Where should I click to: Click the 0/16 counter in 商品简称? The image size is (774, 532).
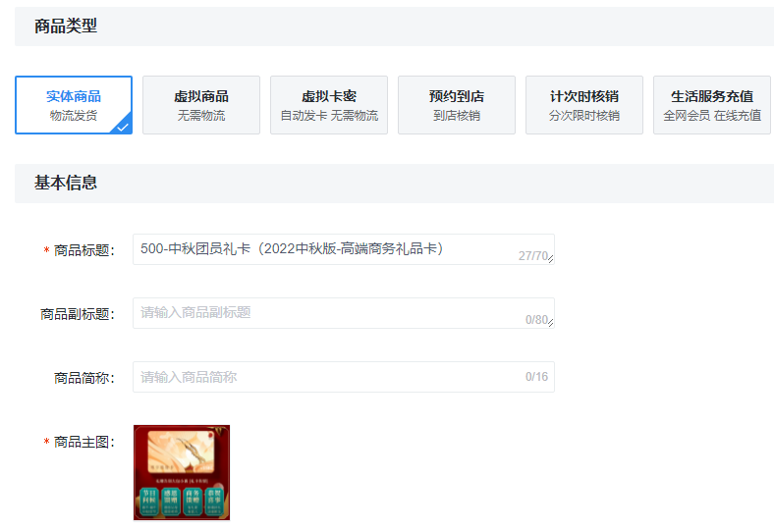(536, 377)
